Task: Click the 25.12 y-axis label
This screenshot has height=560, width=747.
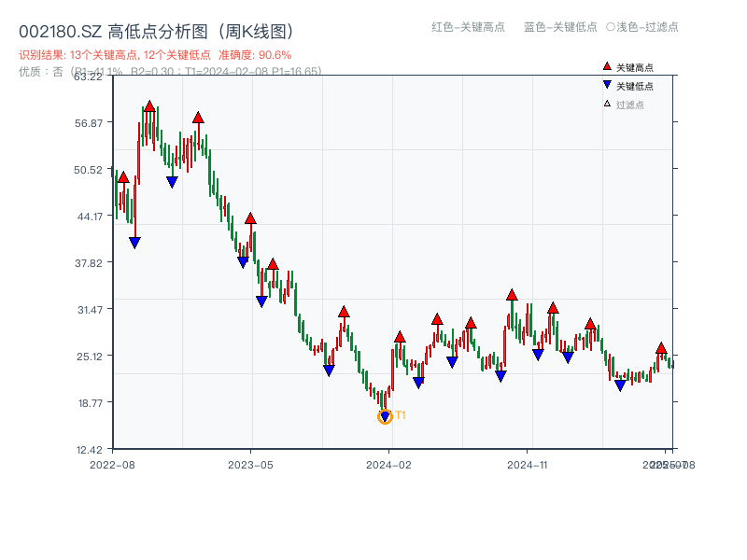Action: [x=90, y=357]
